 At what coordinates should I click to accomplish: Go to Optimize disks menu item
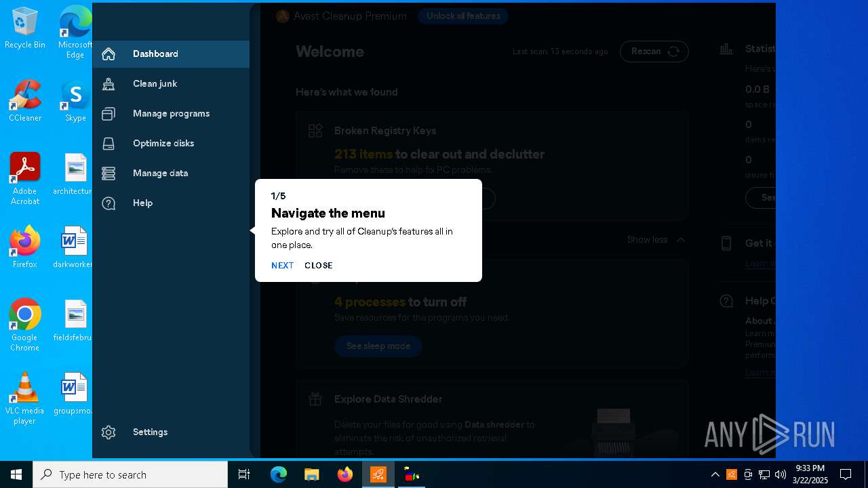click(171, 144)
